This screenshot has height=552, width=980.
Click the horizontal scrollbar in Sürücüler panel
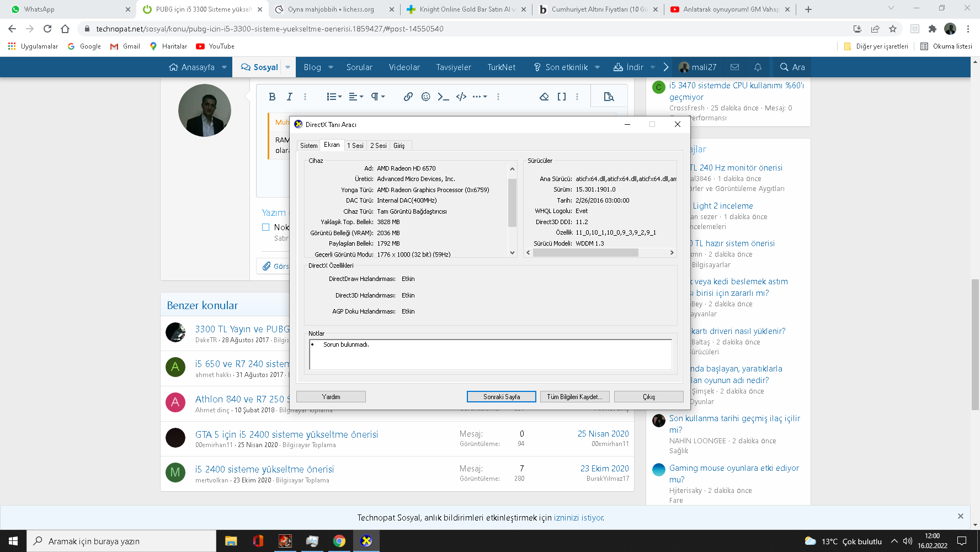585,253
